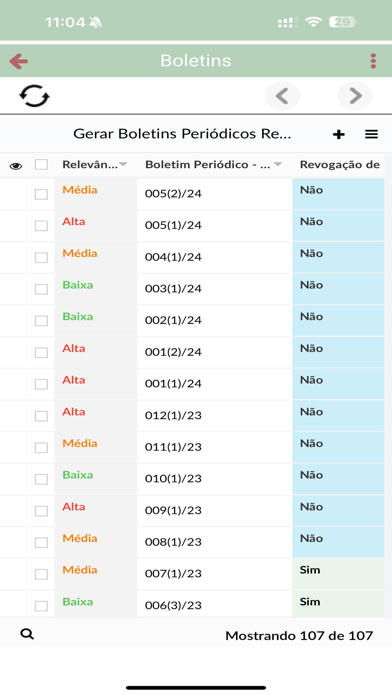The width and height of the screenshot is (392, 696).
Task: Check the select-all header checkbox
Action: click(x=41, y=165)
